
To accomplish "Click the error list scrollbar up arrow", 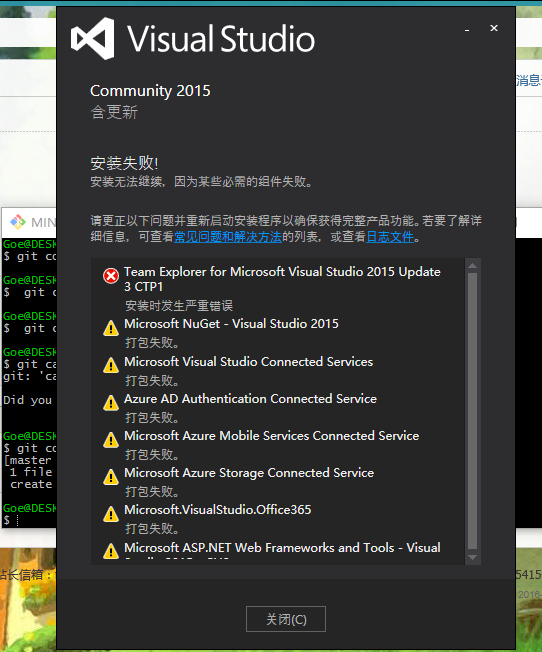I will (x=472, y=266).
